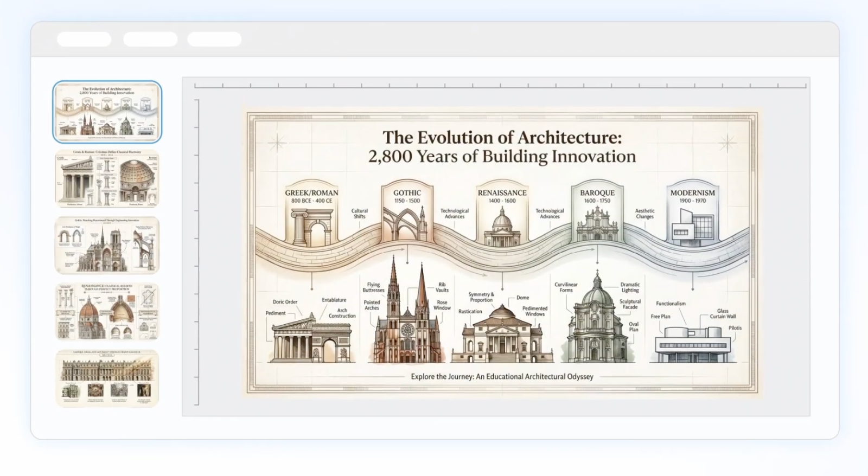Select the slide title 'The Evolution of Architecture'
The width and height of the screenshot is (868, 476).
[502, 137]
